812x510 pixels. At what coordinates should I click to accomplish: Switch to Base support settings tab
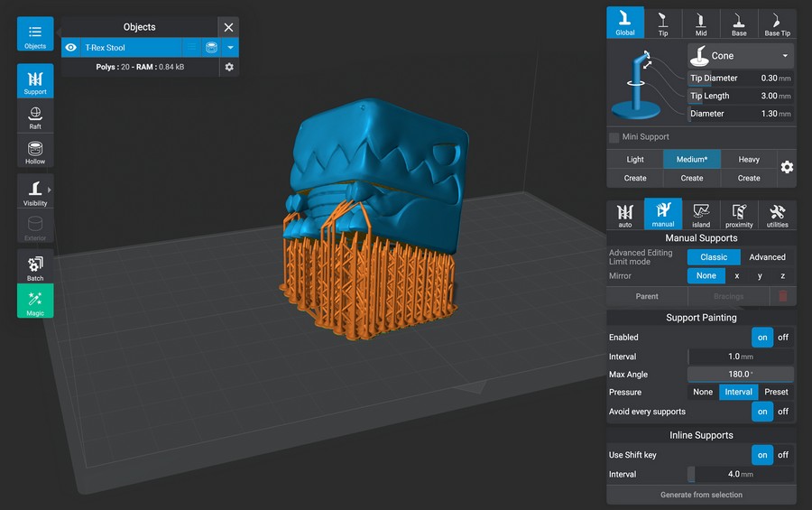(x=739, y=23)
